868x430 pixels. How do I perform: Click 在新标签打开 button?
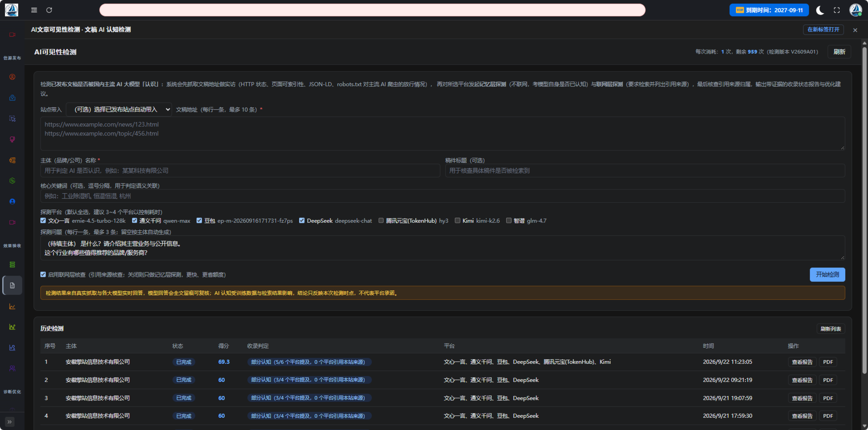[823, 30]
